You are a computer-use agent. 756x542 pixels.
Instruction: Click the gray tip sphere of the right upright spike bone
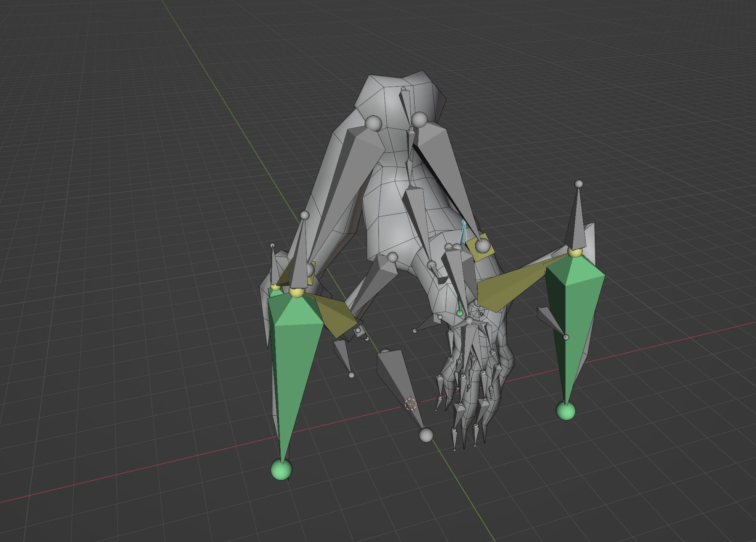pyautogui.click(x=579, y=184)
